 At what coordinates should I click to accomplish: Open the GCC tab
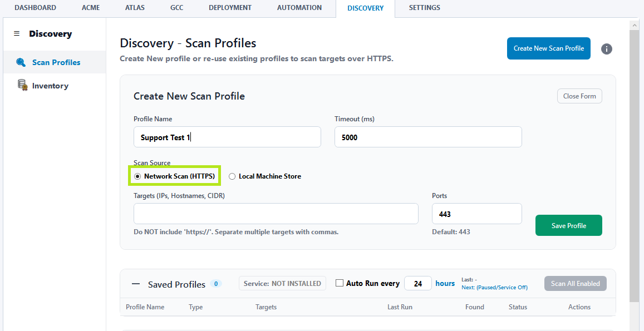point(176,8)
